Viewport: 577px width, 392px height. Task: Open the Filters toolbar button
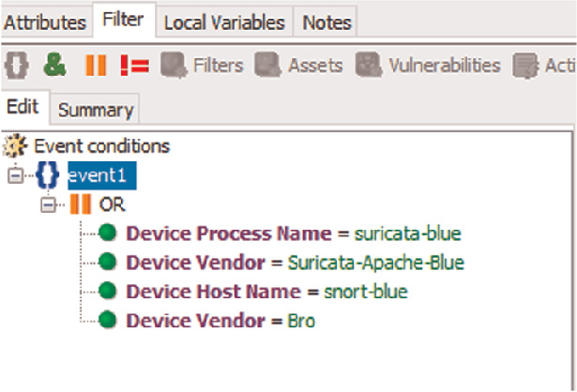(202, 66)
